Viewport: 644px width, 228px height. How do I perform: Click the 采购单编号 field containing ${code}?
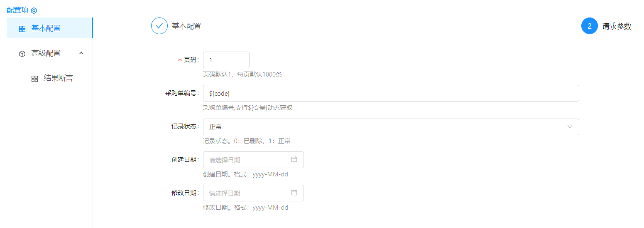pyautogui.click(x=390, y=93)
